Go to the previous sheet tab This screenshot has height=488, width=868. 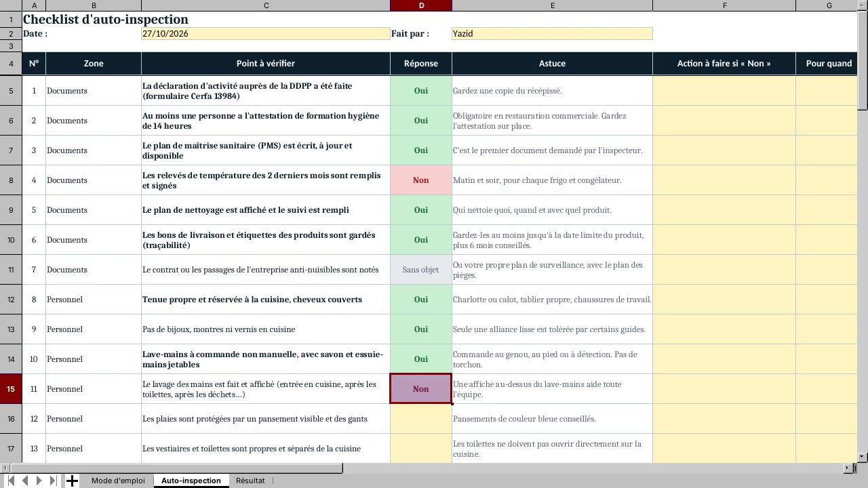tap(25, 481)
